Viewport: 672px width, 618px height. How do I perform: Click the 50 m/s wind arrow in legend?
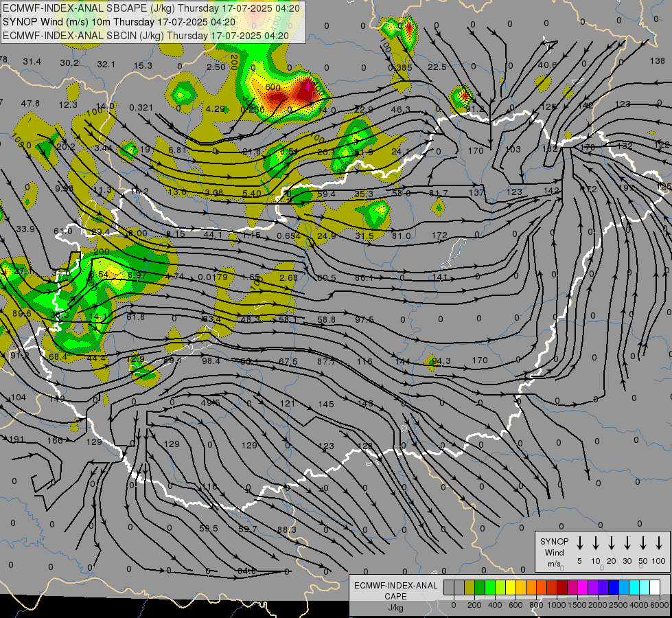pyautogui.click(x=643, y=543)
